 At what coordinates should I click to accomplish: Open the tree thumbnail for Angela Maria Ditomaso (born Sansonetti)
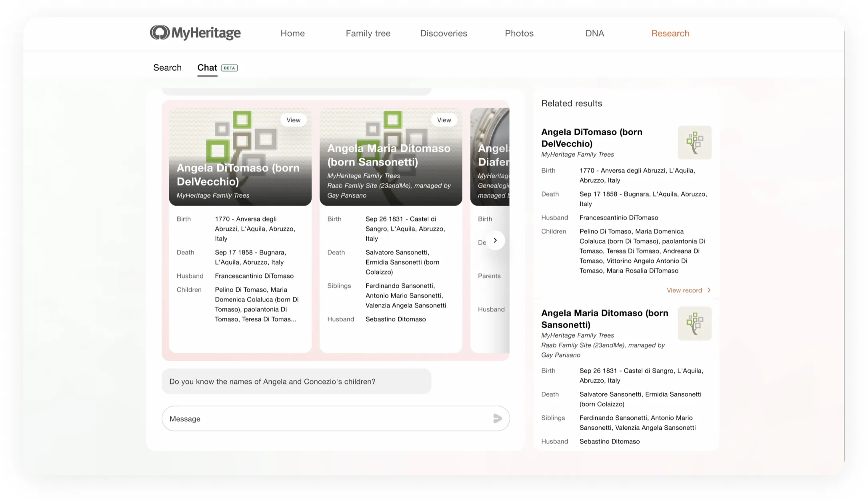tap(694, 324)
